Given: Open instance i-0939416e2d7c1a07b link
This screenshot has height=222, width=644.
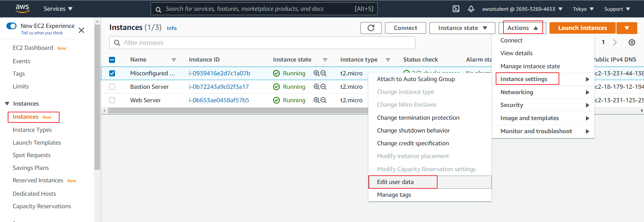Looking at the screenshot, I should pos(220,73).
